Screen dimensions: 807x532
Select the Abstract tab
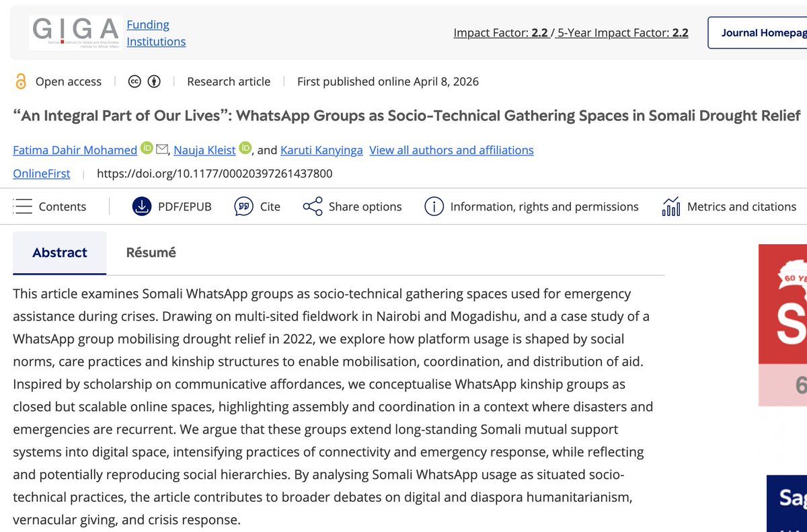(60, 253)
